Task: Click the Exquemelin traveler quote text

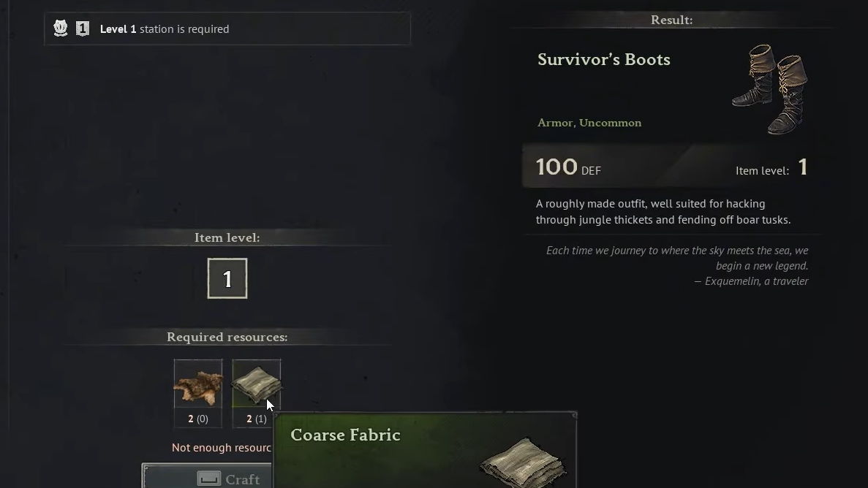Action: click(x=677, y=266)
